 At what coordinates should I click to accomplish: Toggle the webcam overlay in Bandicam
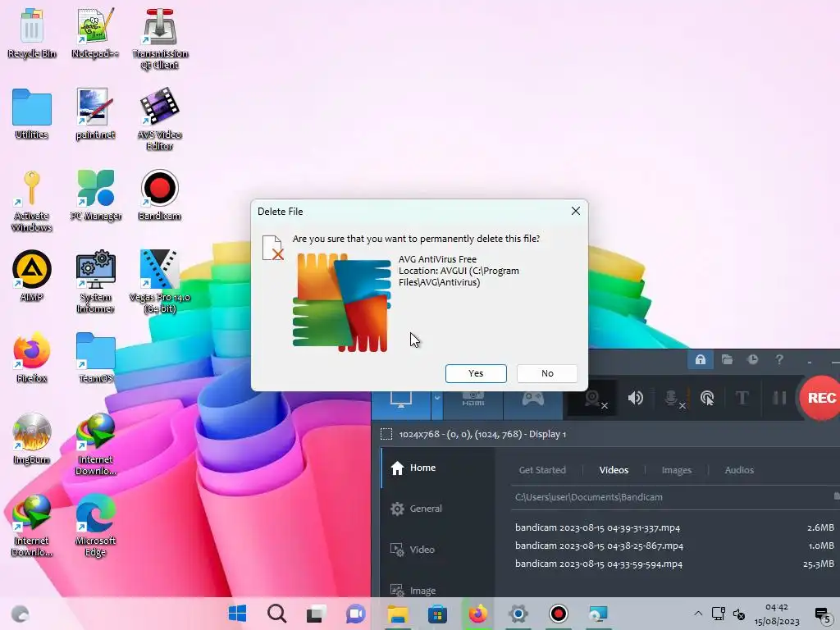coord(594,399)
